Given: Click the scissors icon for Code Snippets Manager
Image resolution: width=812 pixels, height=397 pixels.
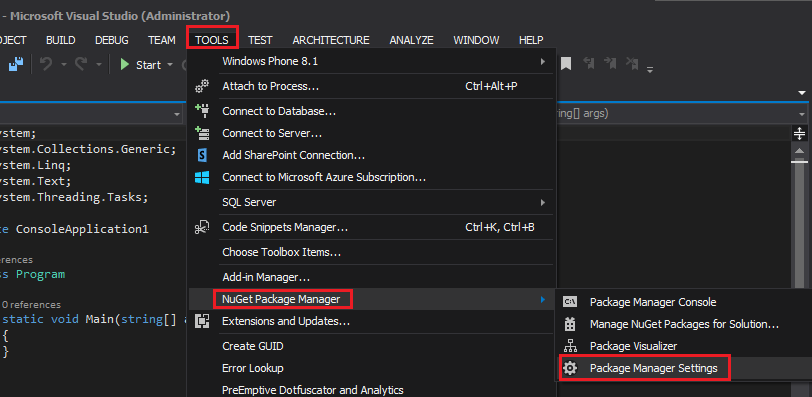Looking at the screenshot, I should (202, 227).
